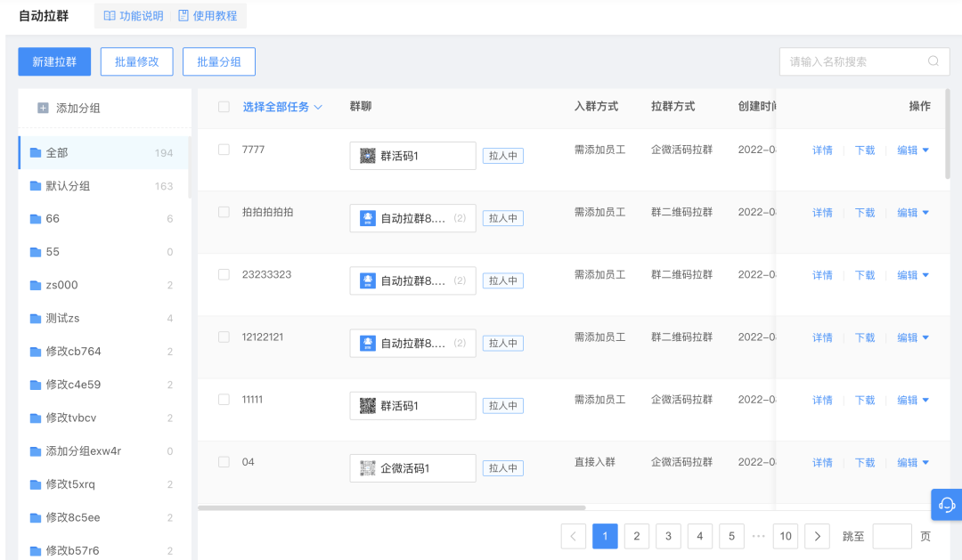Click the search magnifier icon
Image resolution: width=962 pixels, height=560 pixels.
[x=933, y=61]
